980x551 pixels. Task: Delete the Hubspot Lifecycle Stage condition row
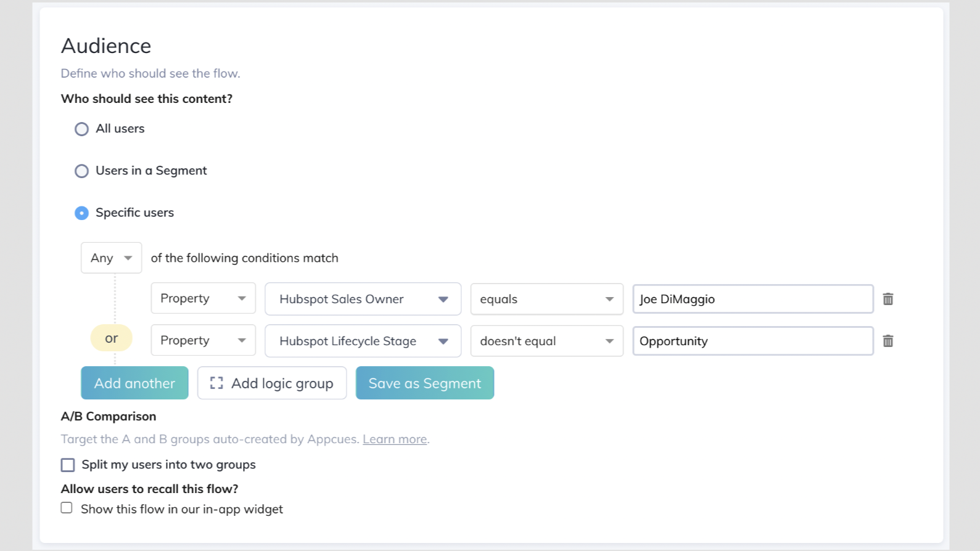pyautogui.click(x=888, y=341)
